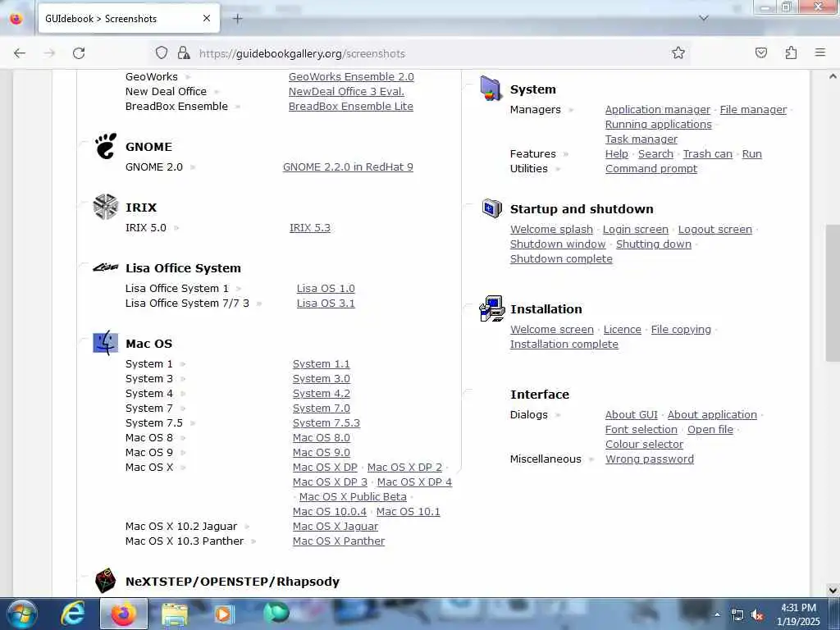This screenshot has width=840, height=630.
Task: Click the Firefox taskbar icon
Action: pos(124,614)
